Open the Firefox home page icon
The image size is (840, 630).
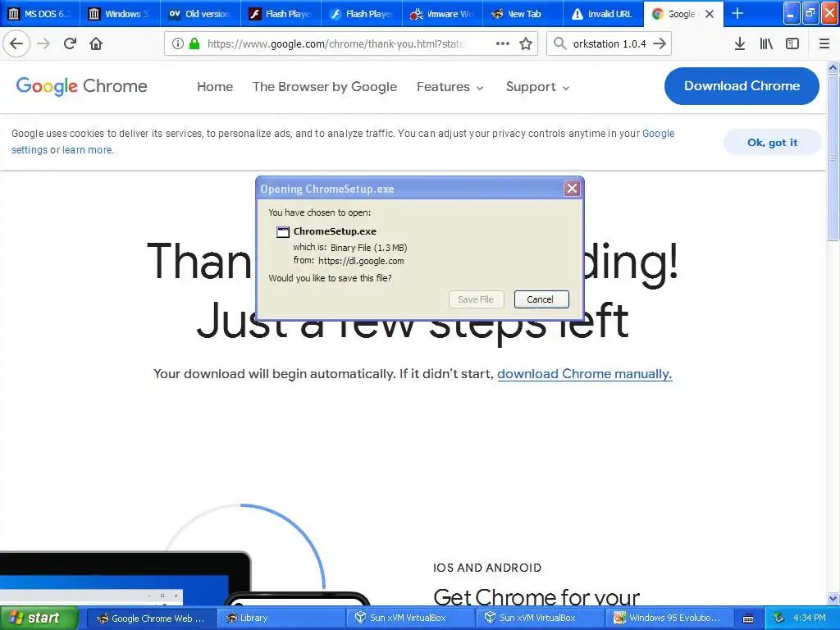coord(96,43)
